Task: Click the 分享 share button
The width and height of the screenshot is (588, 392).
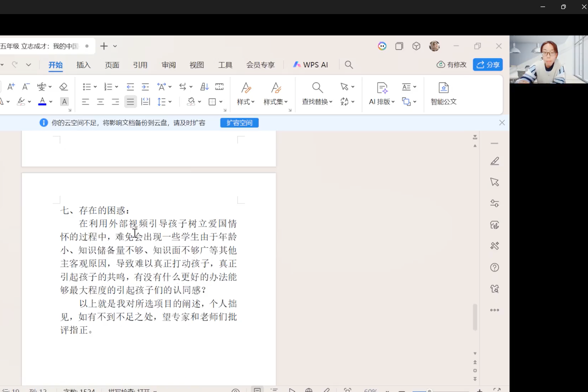Action: (487, 65)
